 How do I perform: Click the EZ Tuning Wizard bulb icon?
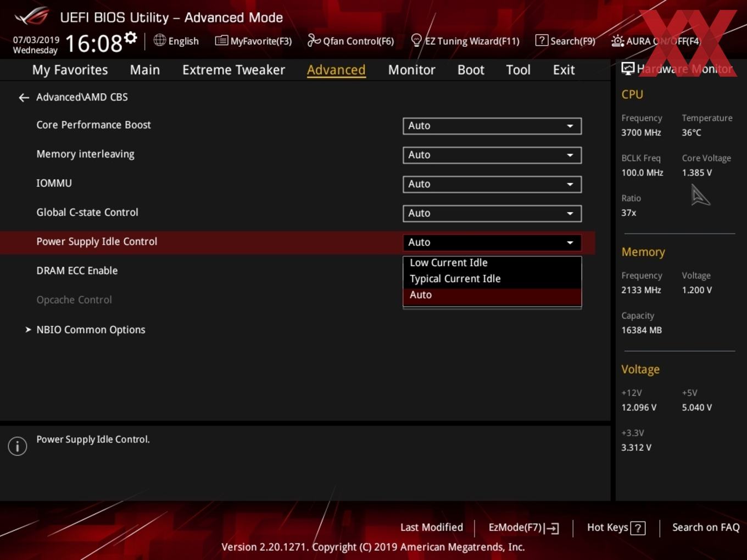(x=416, y=40)
